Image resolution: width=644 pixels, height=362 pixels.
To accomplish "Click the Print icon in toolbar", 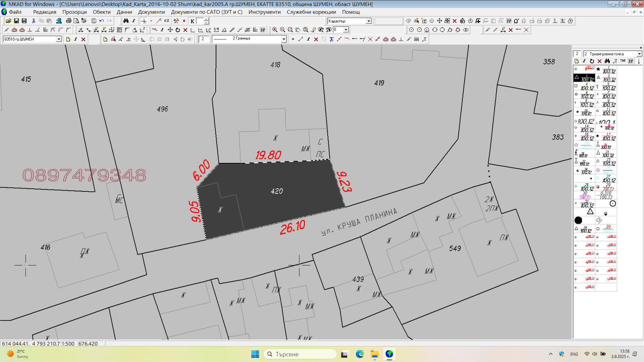I will point(68,21).
